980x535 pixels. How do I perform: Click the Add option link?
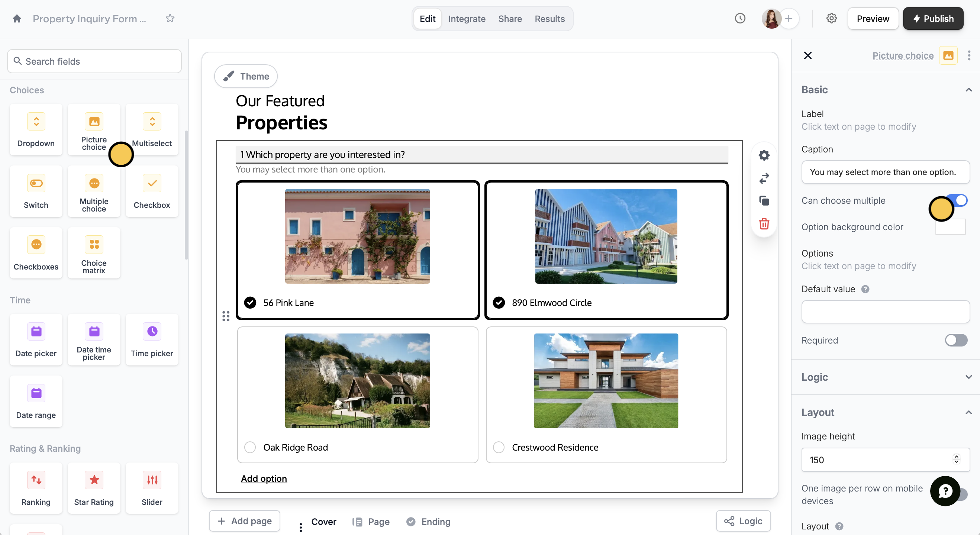264,479
